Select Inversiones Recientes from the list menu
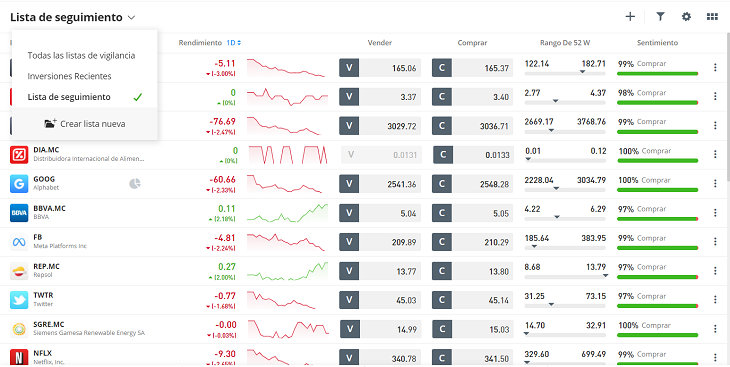Image resolution: width=730 pixels, height=367 pixels. (69, 76)
